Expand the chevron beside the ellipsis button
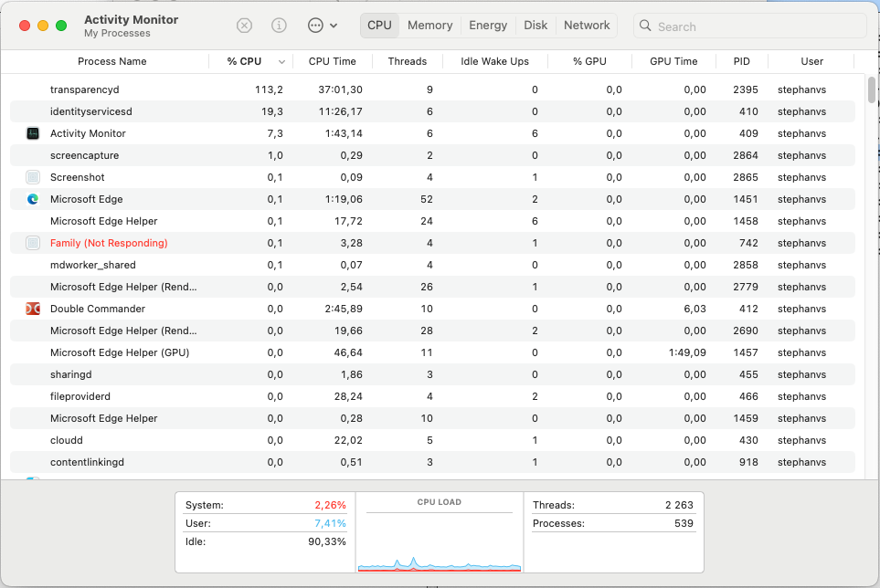Viewport: 880px width, 588px height. click(x=334, y=26)
